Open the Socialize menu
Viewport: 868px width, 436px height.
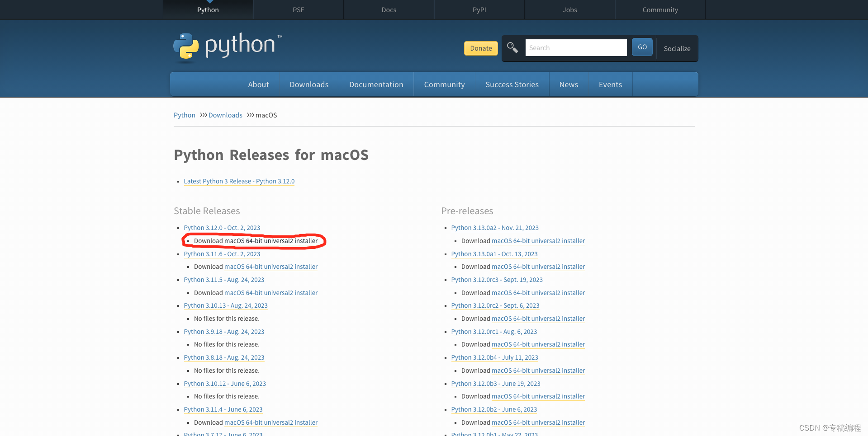677,48
